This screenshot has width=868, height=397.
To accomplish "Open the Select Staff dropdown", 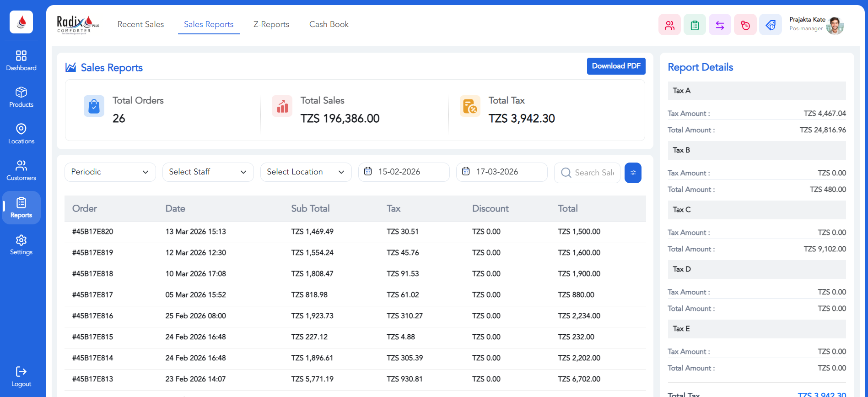I will coord(208,172).
